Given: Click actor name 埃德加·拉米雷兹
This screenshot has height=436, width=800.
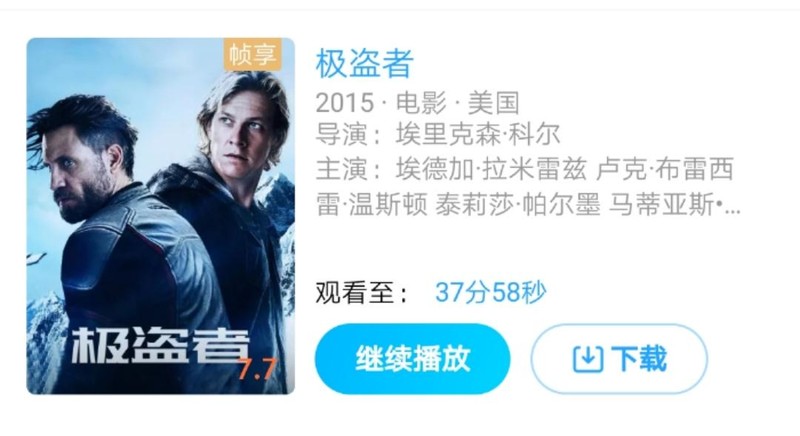Looking at the screenshot, I should [491, 170].
